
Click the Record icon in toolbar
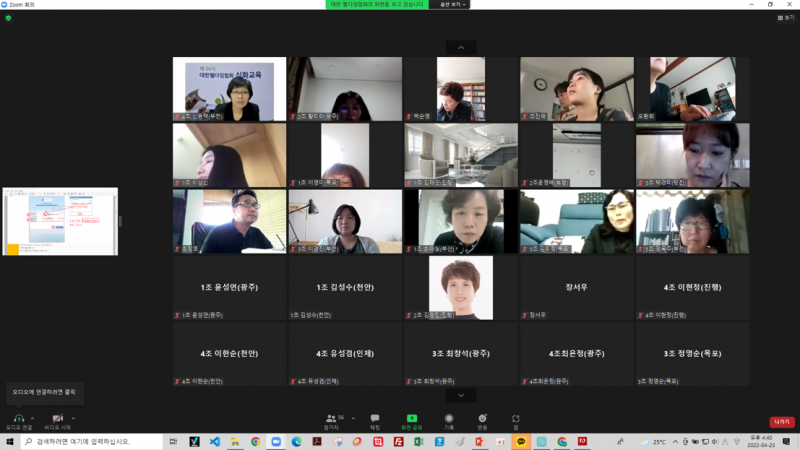(449, 419)
